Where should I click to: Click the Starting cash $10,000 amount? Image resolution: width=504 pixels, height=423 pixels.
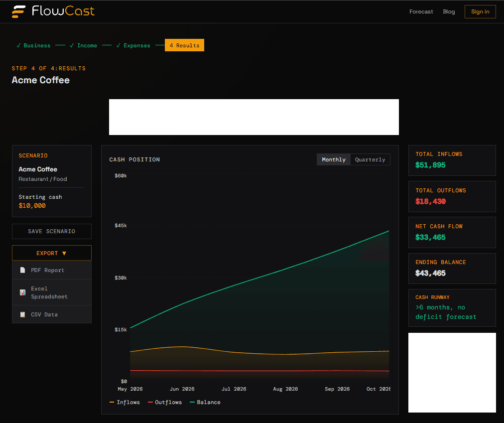point(32,206)
